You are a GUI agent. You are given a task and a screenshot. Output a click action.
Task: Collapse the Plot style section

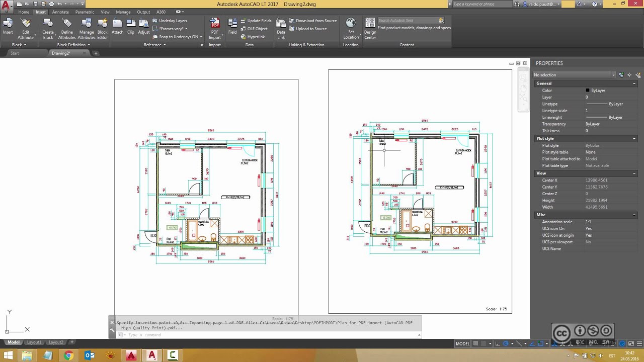coord(634,138)
